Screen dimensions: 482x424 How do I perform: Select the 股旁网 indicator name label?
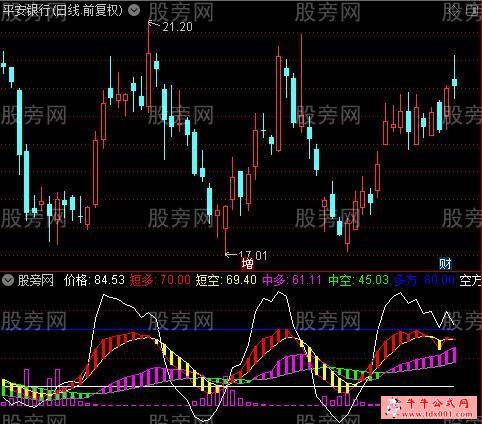click(36, 281)
